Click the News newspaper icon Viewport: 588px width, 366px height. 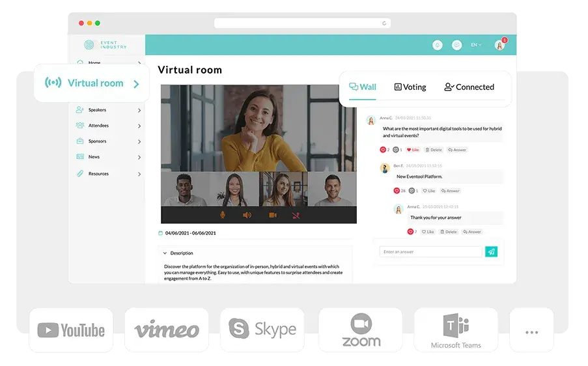point(80,157)
